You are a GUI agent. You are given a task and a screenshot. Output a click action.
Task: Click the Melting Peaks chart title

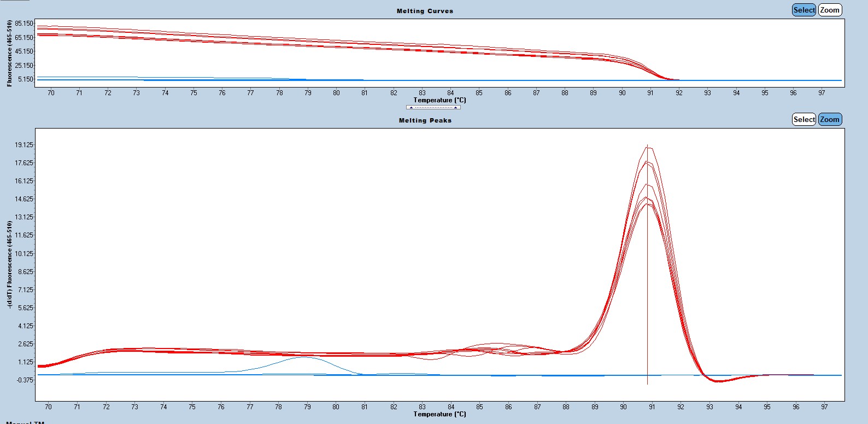425,120
